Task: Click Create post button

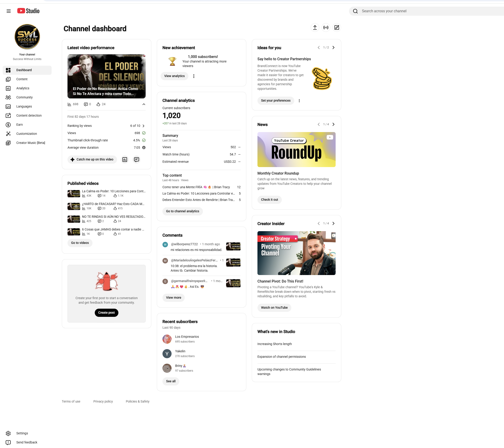Action: tap(107, 313)
